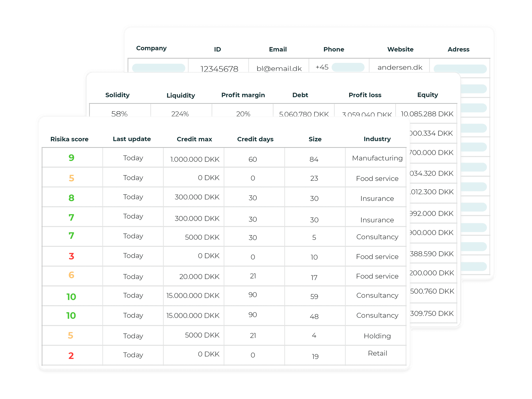Click the Size column header

[x=315, y=139]
